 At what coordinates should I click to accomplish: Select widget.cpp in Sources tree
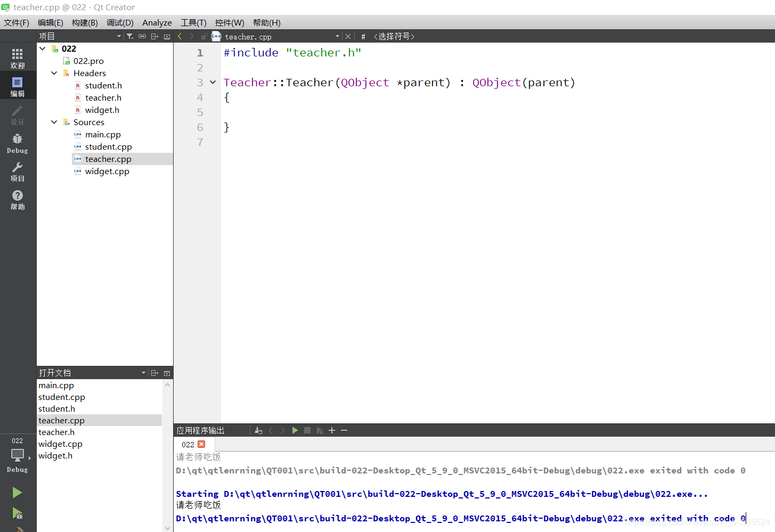coord(107,171)
